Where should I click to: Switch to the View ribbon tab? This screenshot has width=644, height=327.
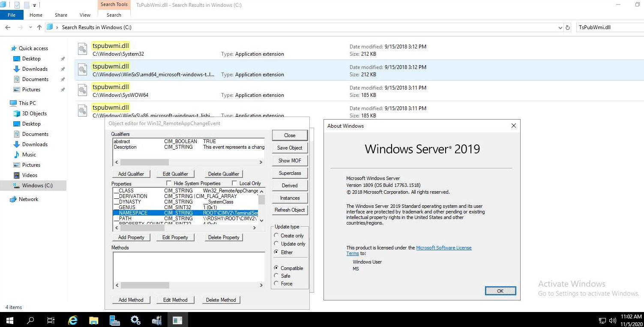[84, 15]
